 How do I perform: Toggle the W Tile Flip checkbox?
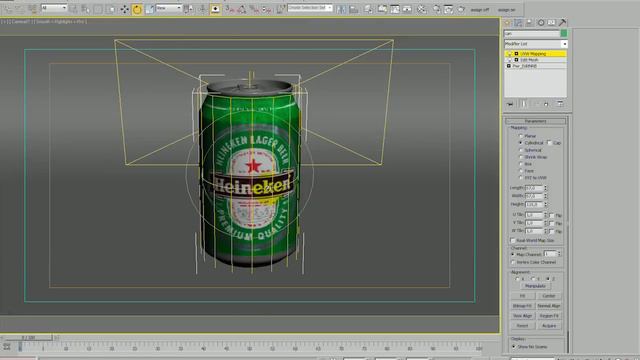[551, 231]
